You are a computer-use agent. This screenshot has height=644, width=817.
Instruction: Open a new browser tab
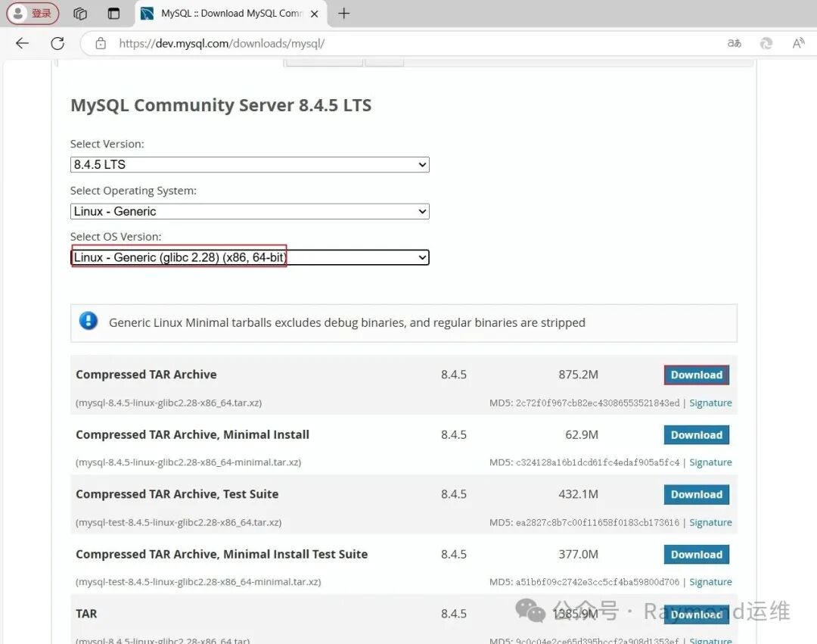[344, 14]
